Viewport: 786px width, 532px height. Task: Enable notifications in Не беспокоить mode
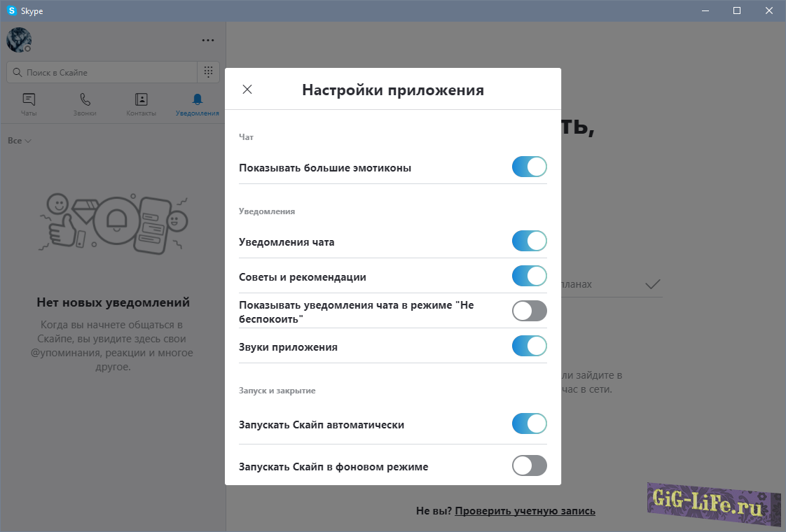(x=529, y=311)
